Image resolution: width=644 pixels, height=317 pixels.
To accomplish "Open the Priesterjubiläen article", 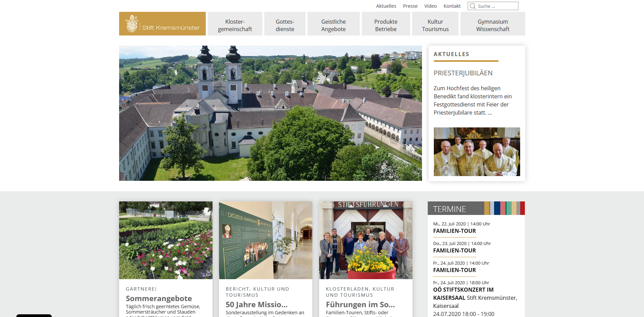I will (x=463, y=73).
